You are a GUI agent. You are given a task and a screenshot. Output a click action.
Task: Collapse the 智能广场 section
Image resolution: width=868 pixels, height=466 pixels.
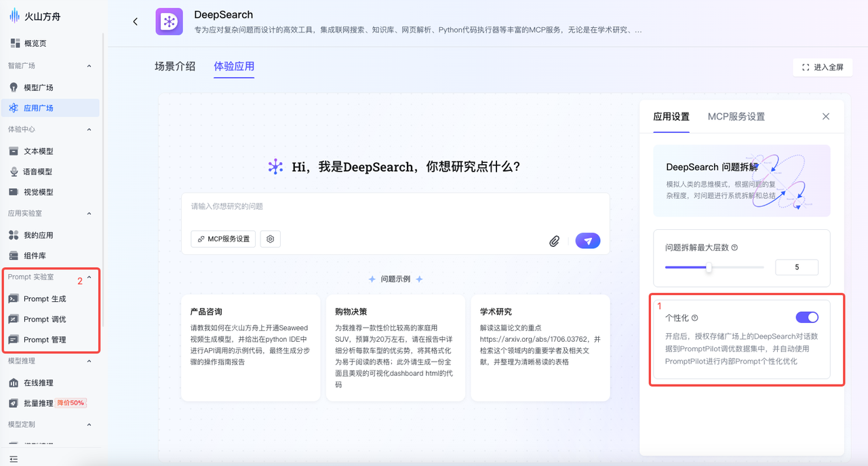tap(89, 66)
